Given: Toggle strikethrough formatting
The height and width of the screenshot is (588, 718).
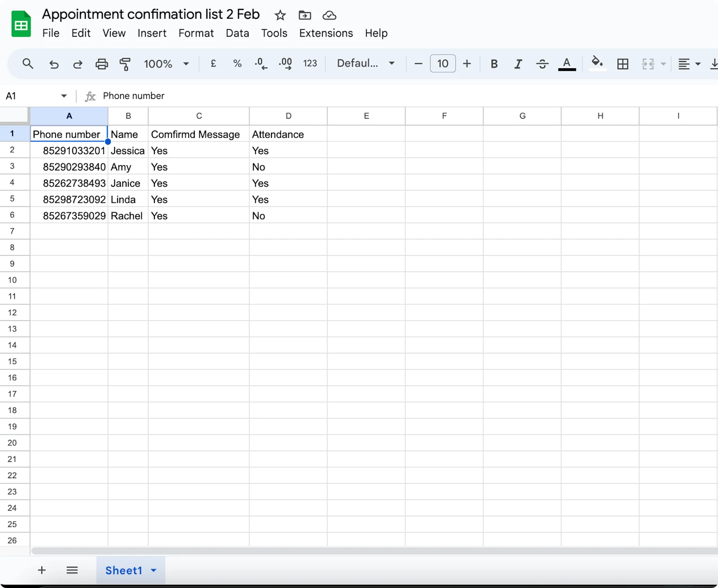Looking at the screenshot, I should pos(542,63).
